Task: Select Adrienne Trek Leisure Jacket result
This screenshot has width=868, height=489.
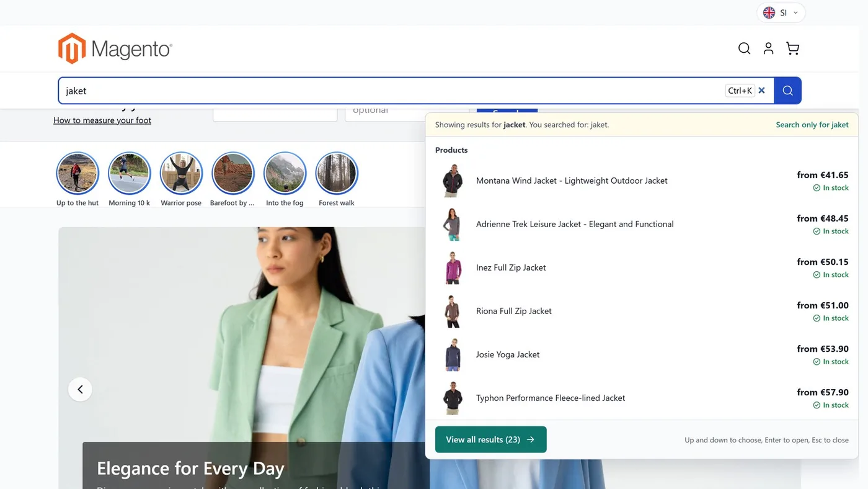Action: click(x=642, y=224)
